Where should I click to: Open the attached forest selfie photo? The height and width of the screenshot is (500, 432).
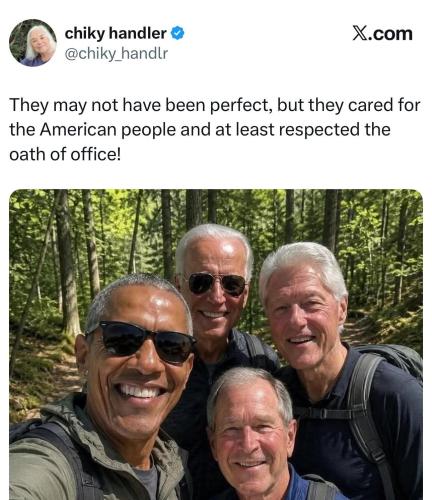[216, 344]
